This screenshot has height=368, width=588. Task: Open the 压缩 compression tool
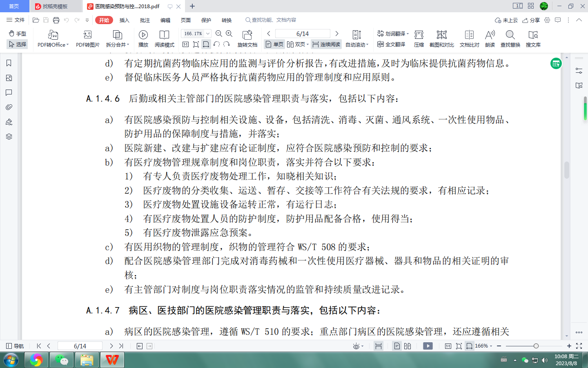pyautogui.click(x=419, y=38)
